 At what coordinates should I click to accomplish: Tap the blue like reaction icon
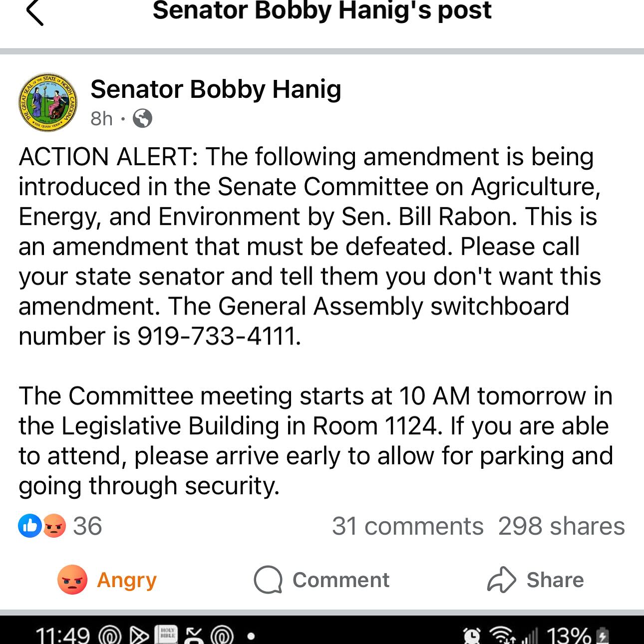pyautogui.click(x=30, y=526)
